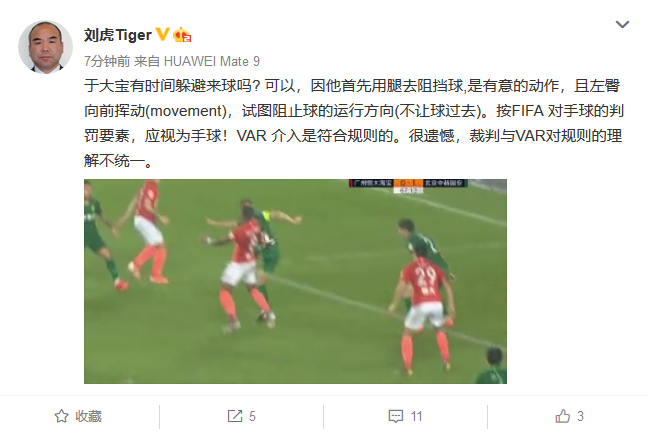648x436 pixels.
Task: Click the comment count 11
Action: 416,416
